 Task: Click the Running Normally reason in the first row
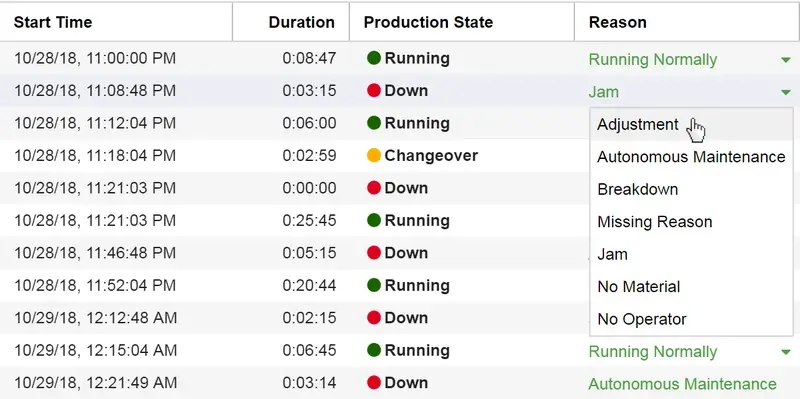pos(653,60)
